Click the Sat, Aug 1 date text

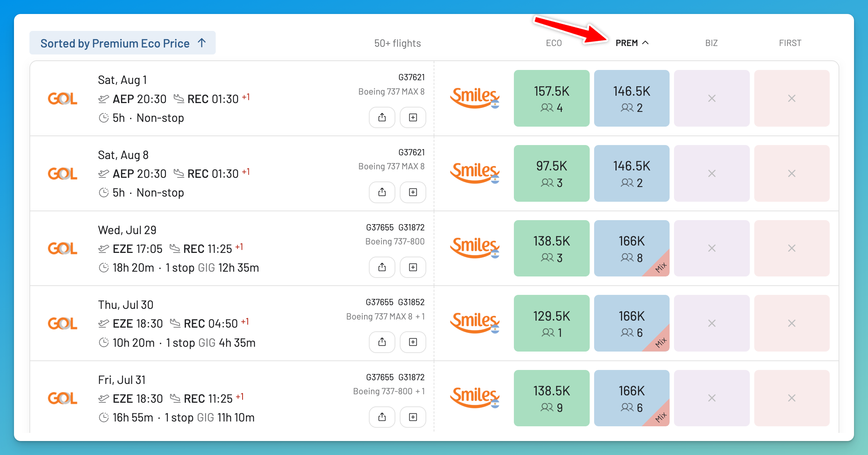click(x=123, y=80)
